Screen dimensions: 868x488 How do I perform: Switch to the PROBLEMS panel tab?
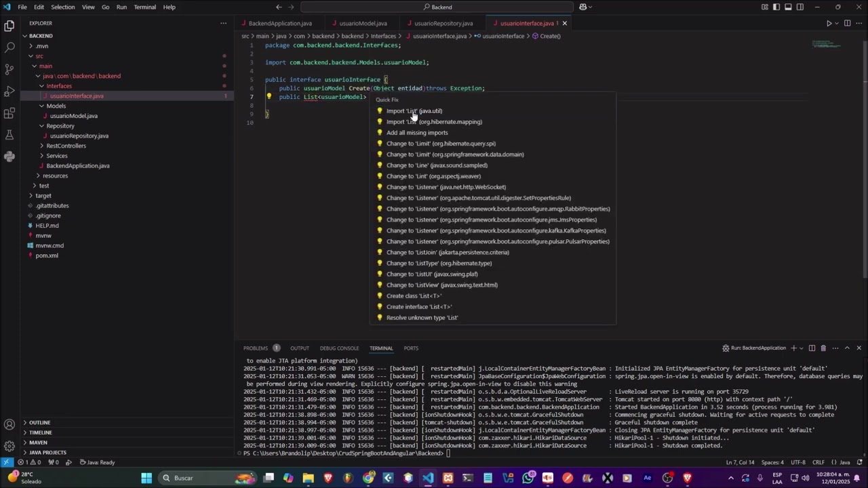pos(256,348)
